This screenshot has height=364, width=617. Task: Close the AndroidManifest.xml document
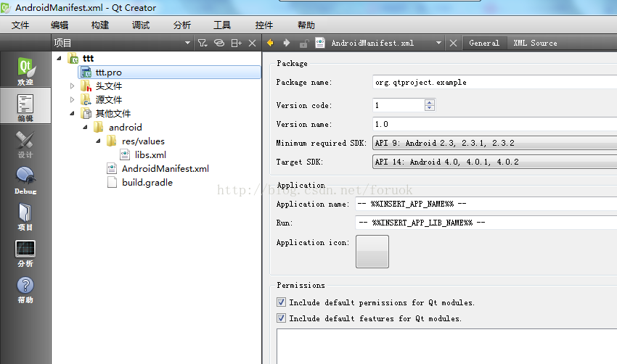pyautogui.click(x=453, y=43)
